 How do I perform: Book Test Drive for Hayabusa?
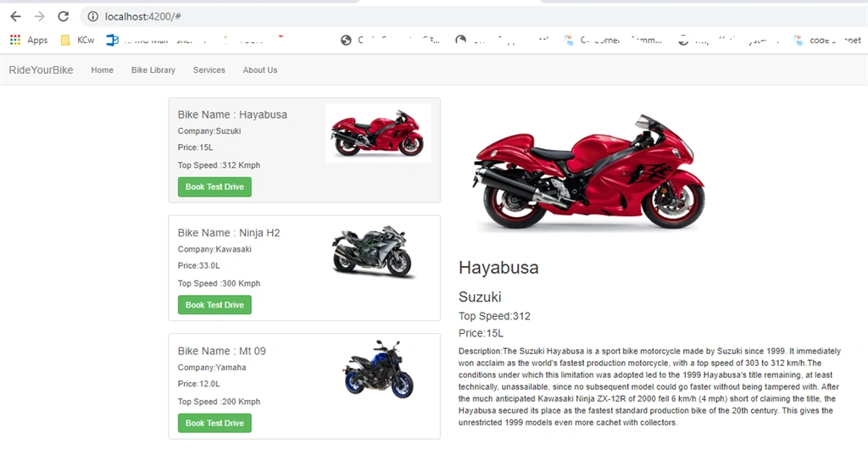[214, 186]
